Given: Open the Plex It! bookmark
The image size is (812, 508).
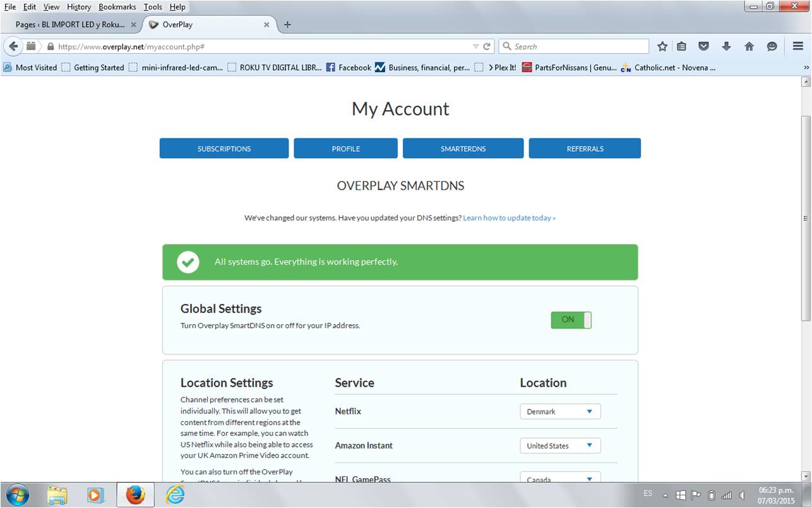Looking at the screenshot, I should pos(496,68).
